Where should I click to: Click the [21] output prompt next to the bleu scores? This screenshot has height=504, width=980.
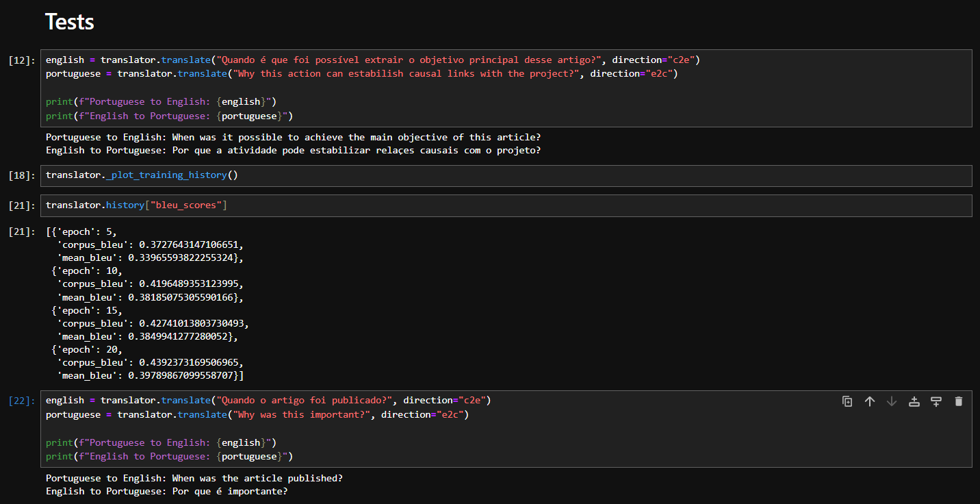pos(22,231)
